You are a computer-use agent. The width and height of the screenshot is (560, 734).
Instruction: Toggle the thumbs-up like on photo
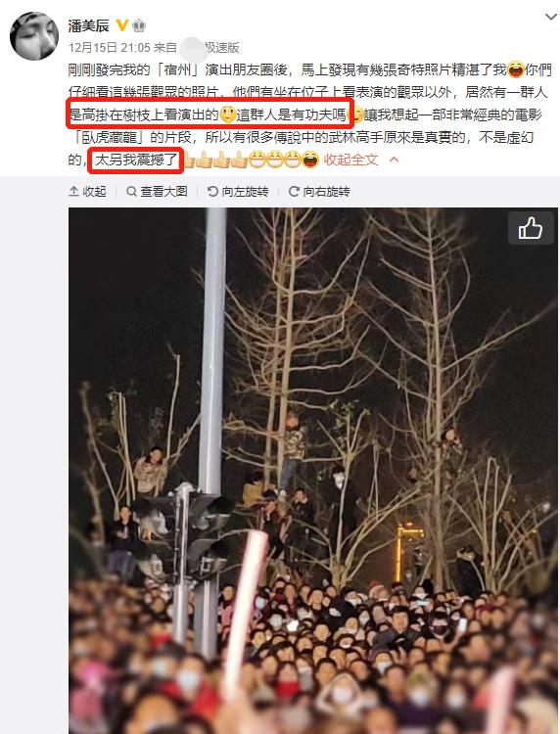point(531,229)
